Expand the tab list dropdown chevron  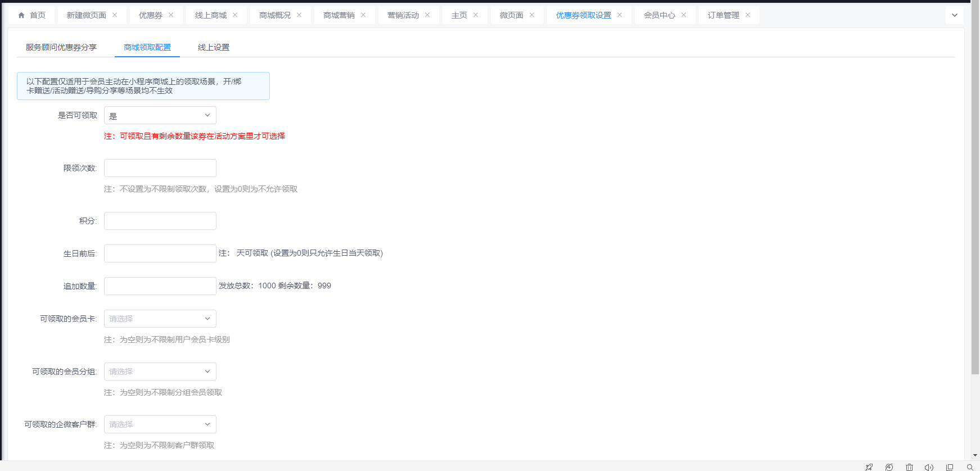[954, 15]
